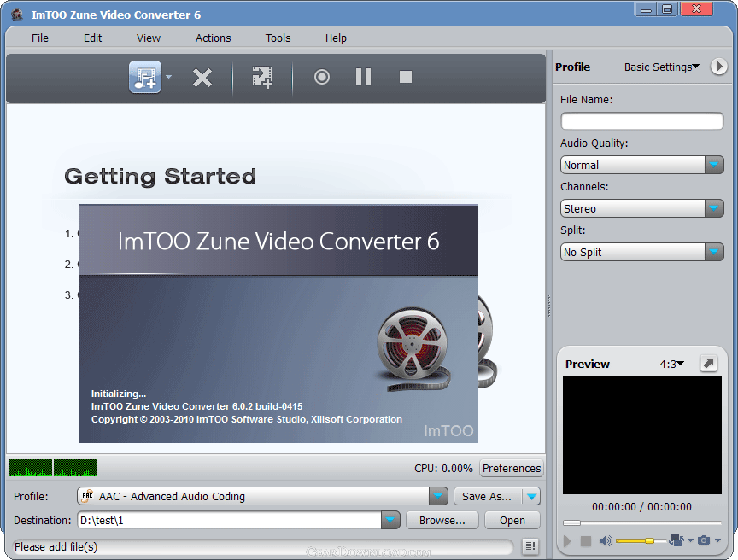Close the ImTOO Zune Video Converter window
738x560 pixels.
pos(697,9)
